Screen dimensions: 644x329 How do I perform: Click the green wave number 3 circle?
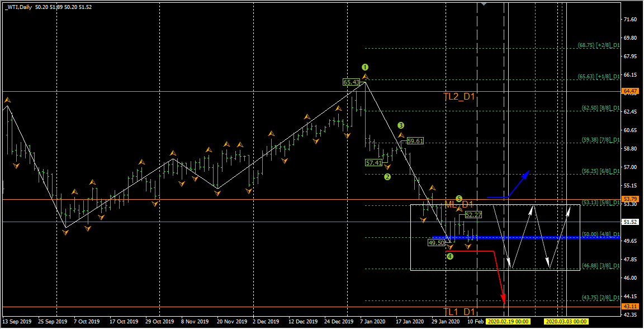click(x=401, y=125)
